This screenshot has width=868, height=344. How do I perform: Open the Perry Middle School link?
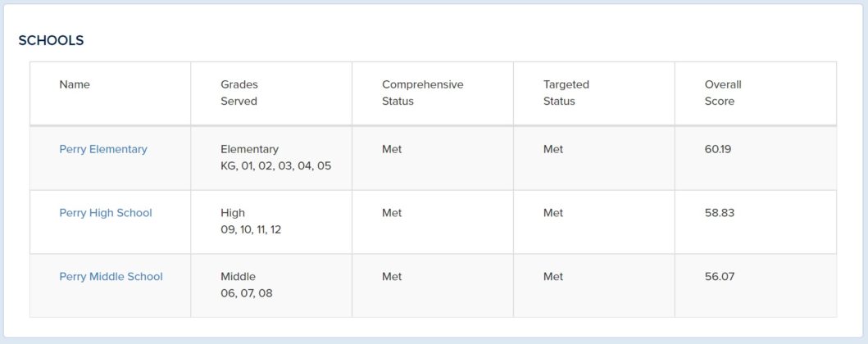click(x=111, y=277)
